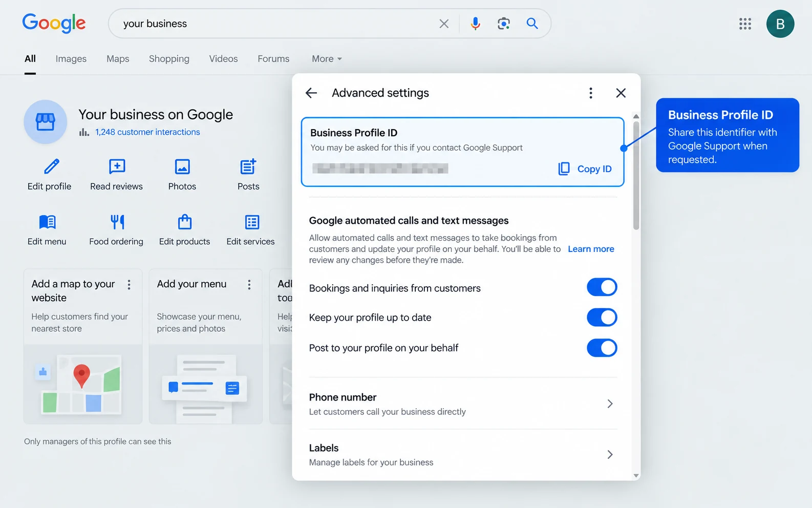812x508 pixels.
Task: Switch to the Maps tab
Action: (x=118, y=59)
